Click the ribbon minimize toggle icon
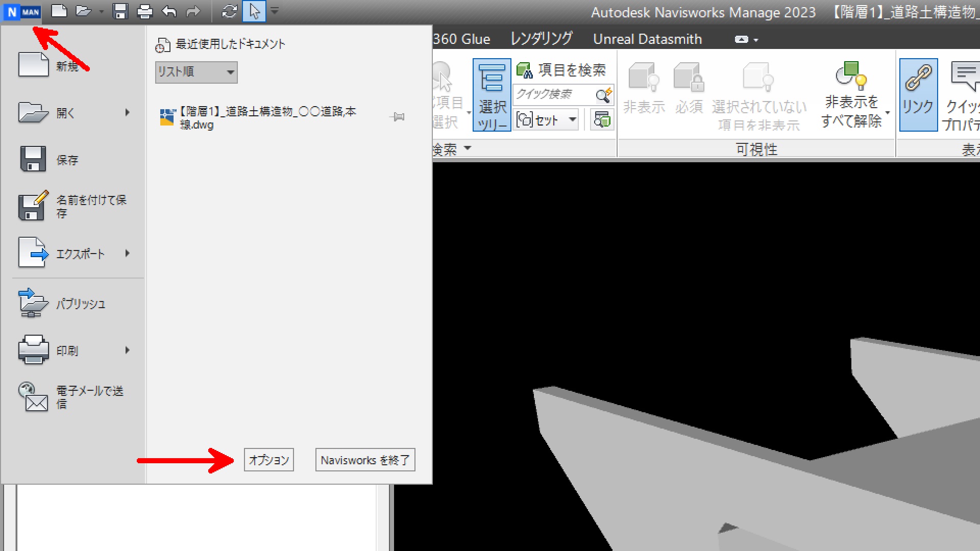Viewport: 980px width, 551px height. 741,39
